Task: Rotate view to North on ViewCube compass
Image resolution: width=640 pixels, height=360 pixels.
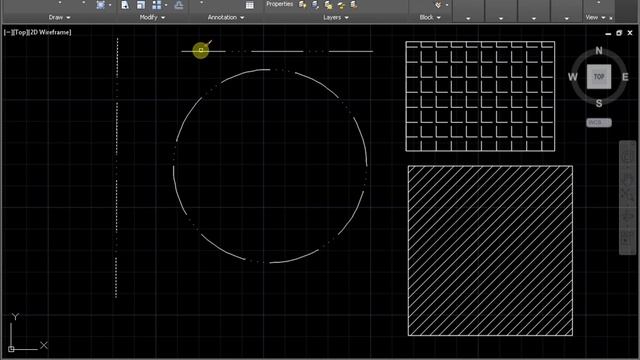Action: click(x=599, y=51)
